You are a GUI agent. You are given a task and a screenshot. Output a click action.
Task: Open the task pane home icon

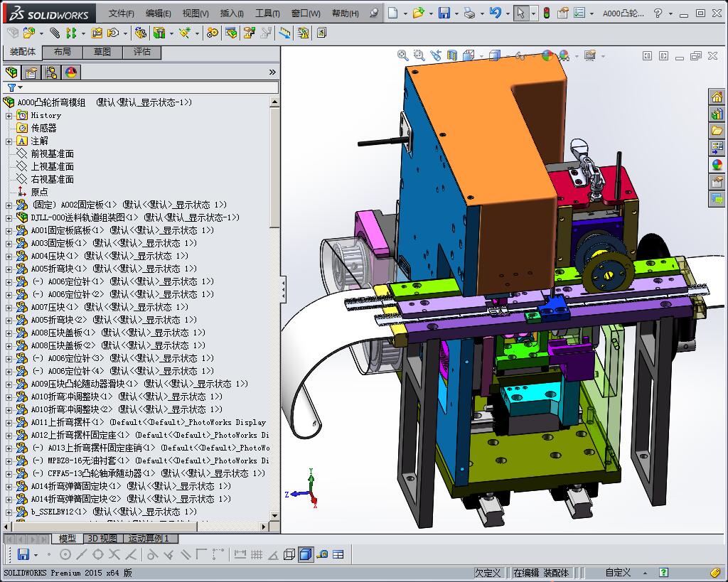(x=717, y=97)
